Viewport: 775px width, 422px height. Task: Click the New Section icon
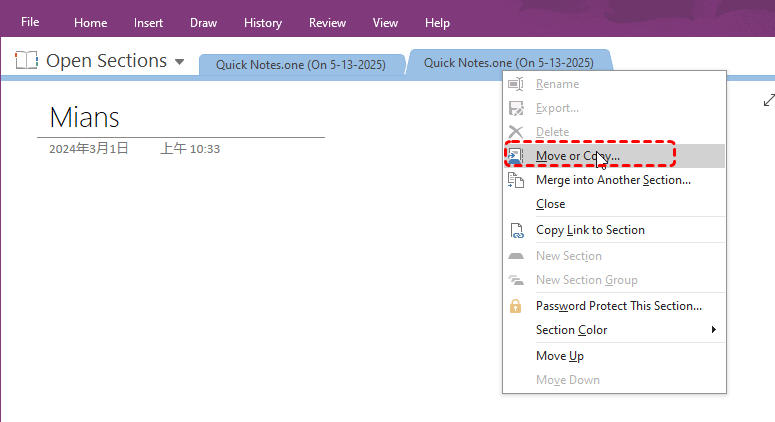tap(516, 256)
